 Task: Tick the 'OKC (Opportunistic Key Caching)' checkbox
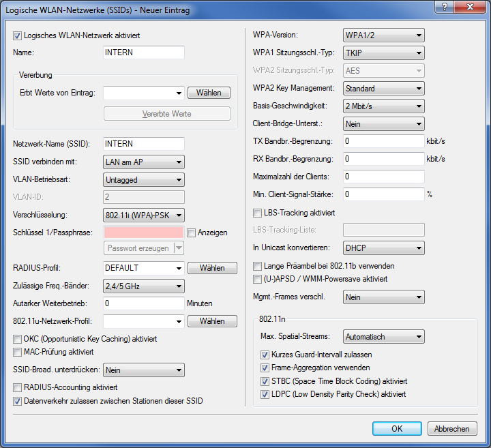tap(18, 339)
